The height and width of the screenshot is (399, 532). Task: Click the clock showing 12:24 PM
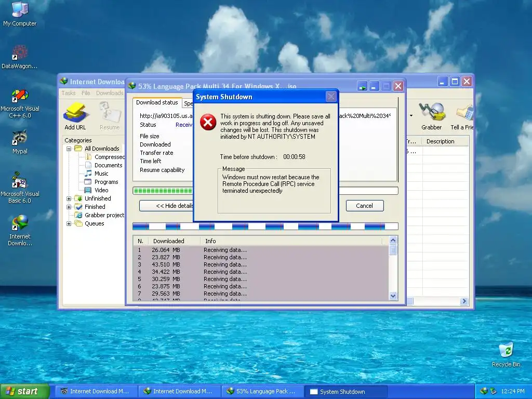[513, 391]
